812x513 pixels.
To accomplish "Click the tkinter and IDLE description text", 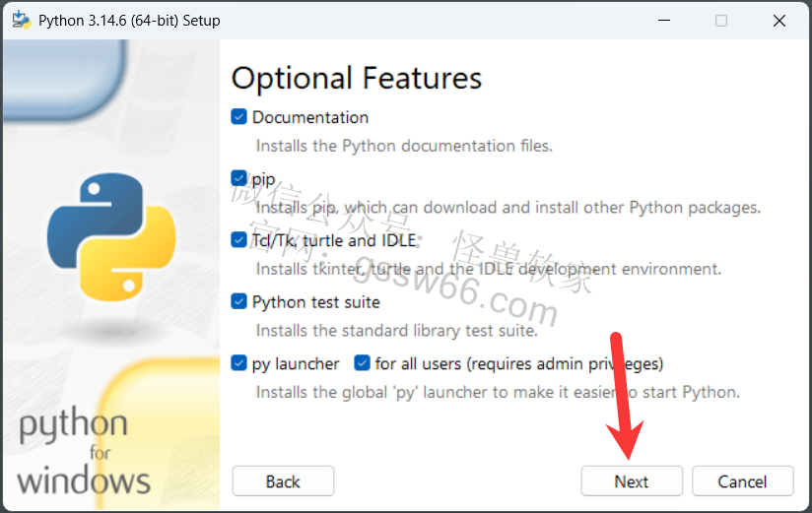I will [489, 269].
